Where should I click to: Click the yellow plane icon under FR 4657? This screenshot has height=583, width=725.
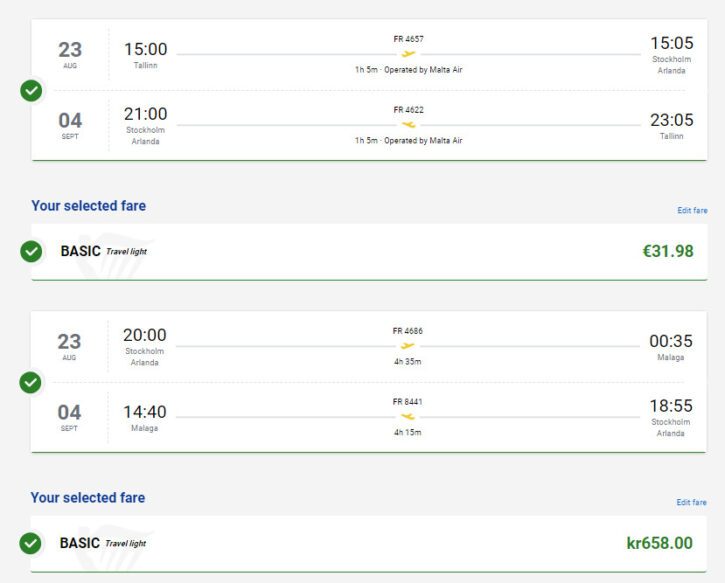(408, 54)
